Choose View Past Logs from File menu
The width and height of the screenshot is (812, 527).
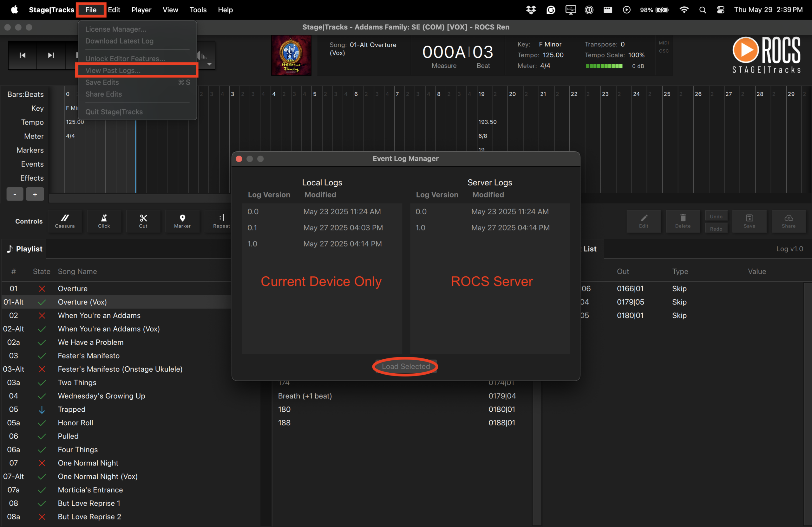[x=137, y=70]
